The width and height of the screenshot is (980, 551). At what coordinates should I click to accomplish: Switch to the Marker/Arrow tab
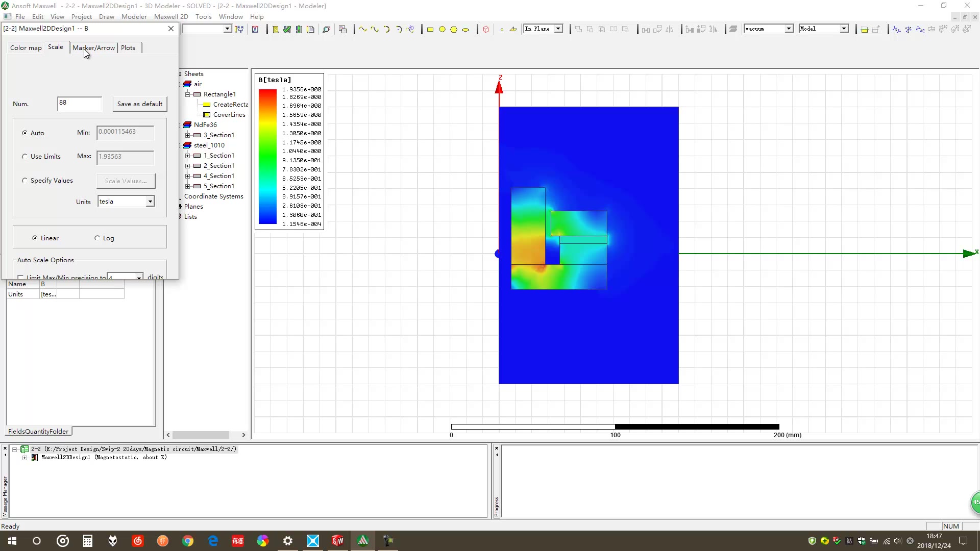93,48
